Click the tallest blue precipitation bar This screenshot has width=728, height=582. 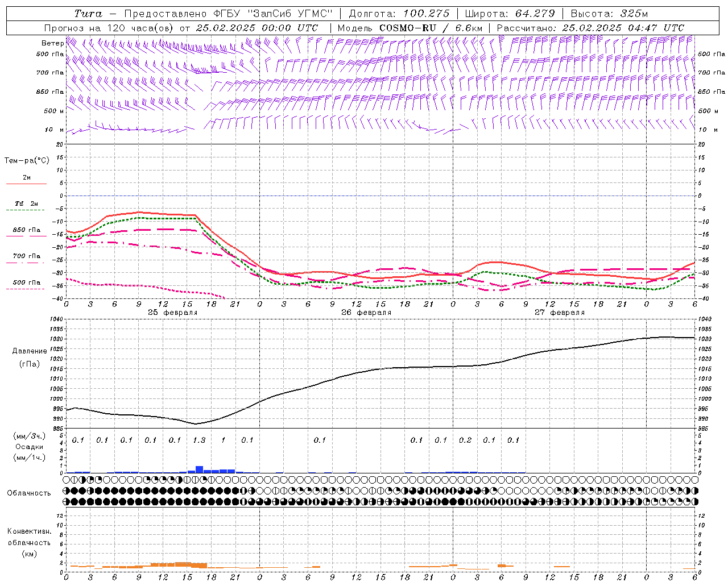click(199, 469)
